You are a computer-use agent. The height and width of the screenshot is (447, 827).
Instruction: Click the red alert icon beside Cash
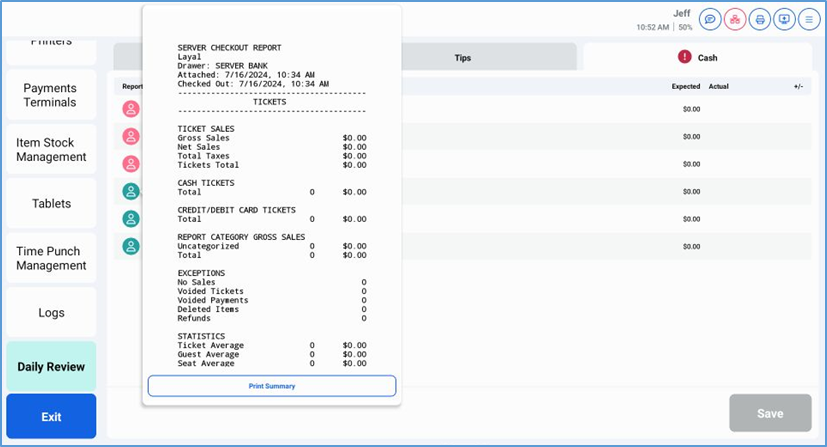click(x=685, y=58)
